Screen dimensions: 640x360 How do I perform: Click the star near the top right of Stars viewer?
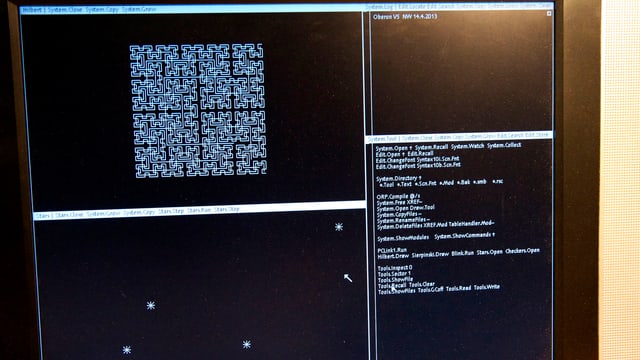coord(339,227)
